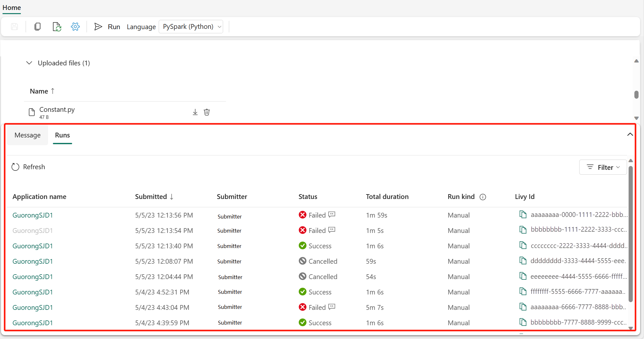Image resolution: width=644 pixels, height=339 pixels.
Task: Open error message for 4:43:04 PM failed run
Action: (332, 307)
